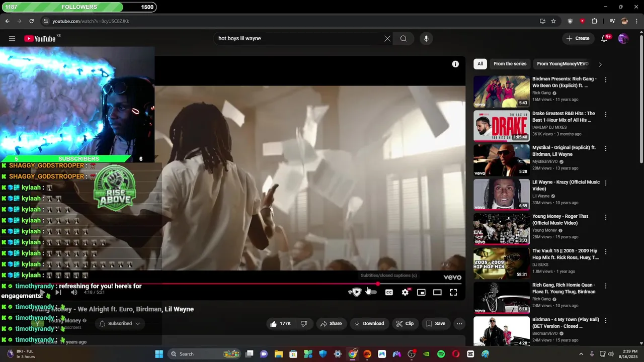644x362 pixels.
Task: Open the YouTube account avatar menu
Action: click(623, 39)
